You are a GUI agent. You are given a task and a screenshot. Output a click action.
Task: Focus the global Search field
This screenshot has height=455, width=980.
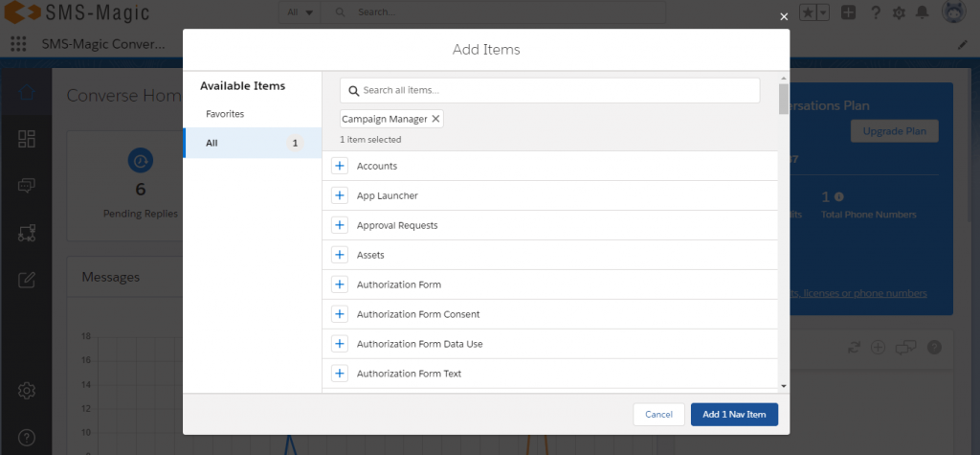(493, 11)
